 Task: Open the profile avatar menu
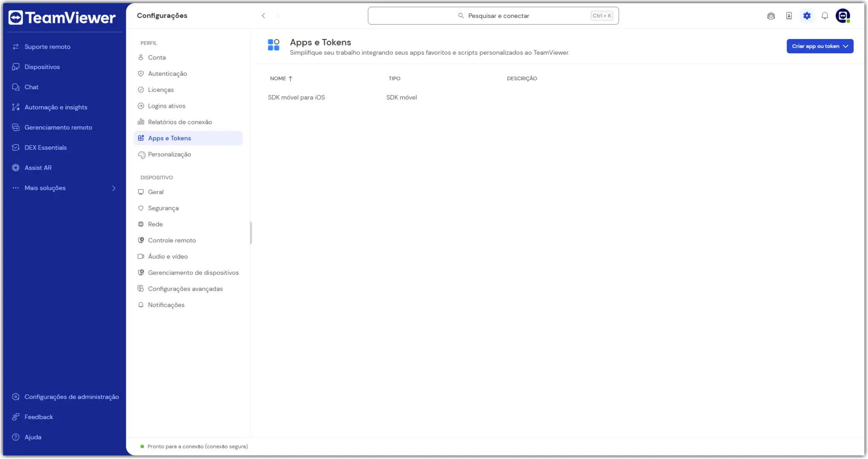(x=843, y=16)
